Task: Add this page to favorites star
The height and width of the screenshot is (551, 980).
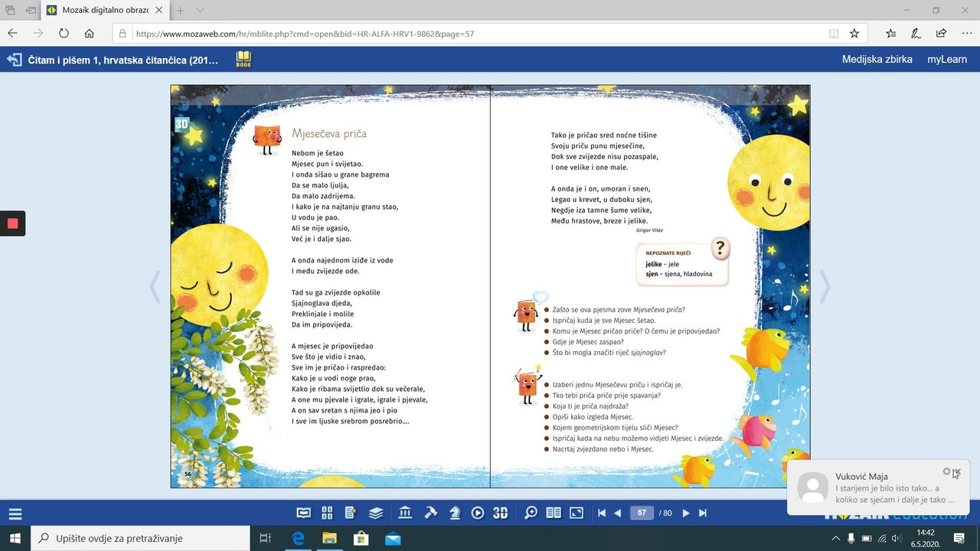Action: coord(854,34)
